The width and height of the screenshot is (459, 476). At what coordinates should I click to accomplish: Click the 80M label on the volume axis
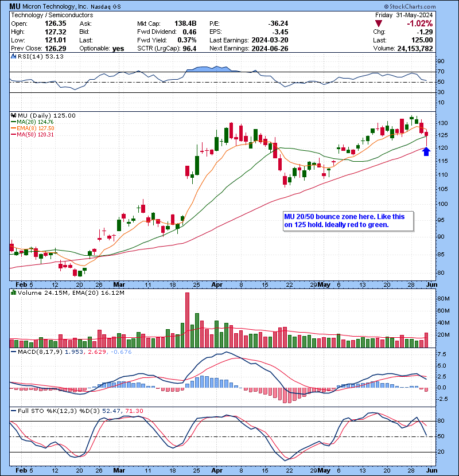(444, 298)
